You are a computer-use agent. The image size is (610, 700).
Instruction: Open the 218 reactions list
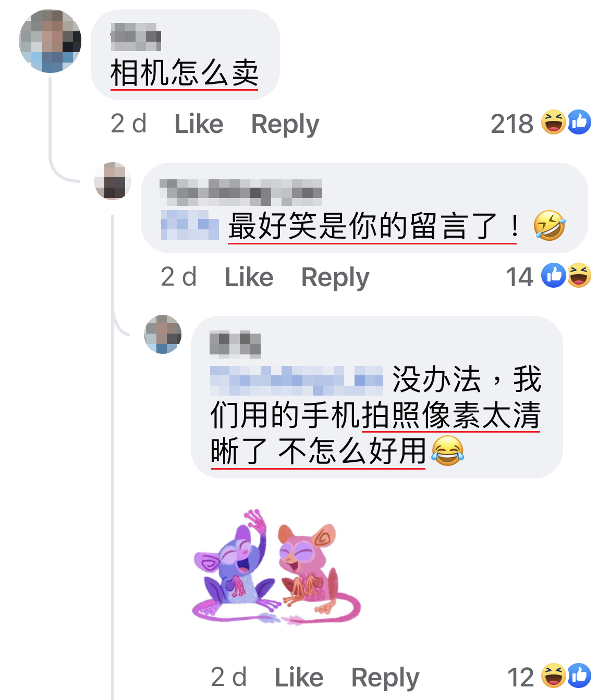click(512, 124)
